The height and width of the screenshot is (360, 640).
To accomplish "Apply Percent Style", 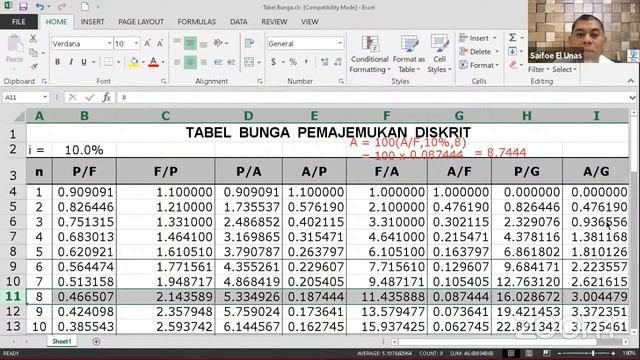I will tap(293, 62).
